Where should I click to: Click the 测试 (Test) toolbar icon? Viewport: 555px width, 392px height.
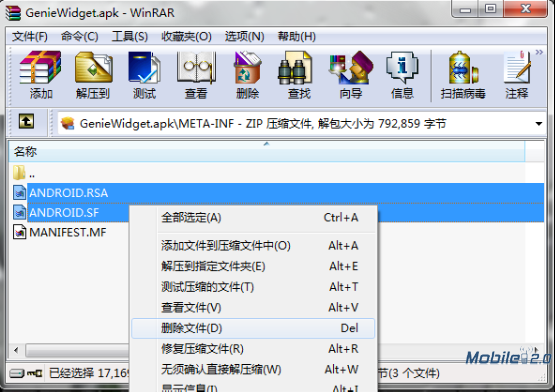point(144,67)
